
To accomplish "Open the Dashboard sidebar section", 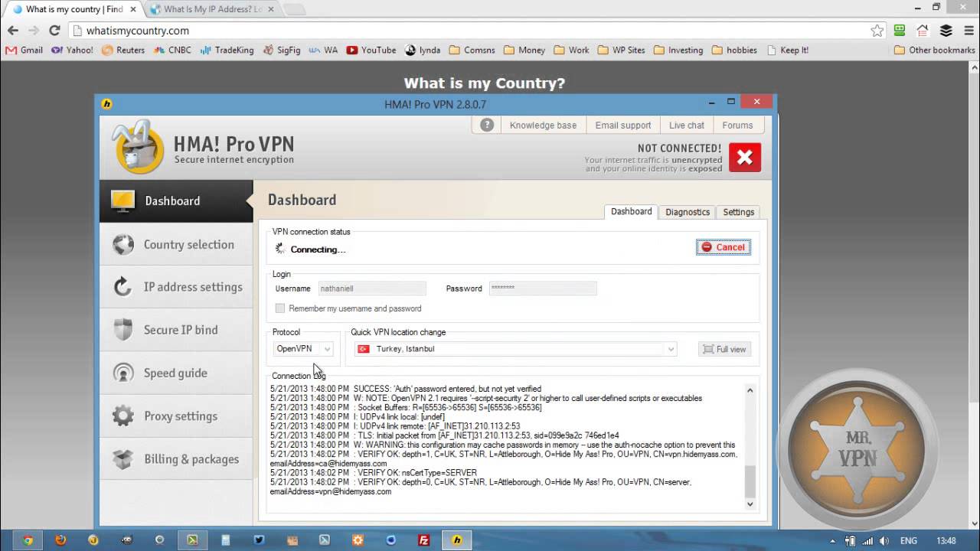I will 176,201.
